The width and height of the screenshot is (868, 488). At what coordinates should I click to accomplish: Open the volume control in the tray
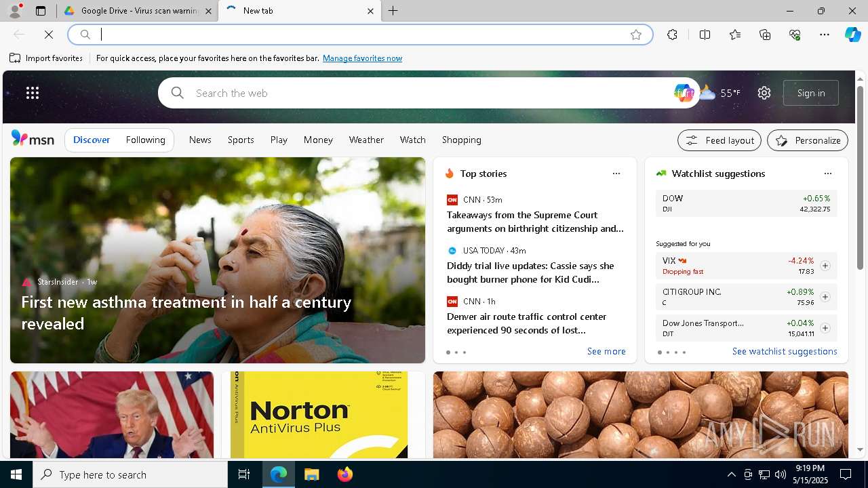781,474
